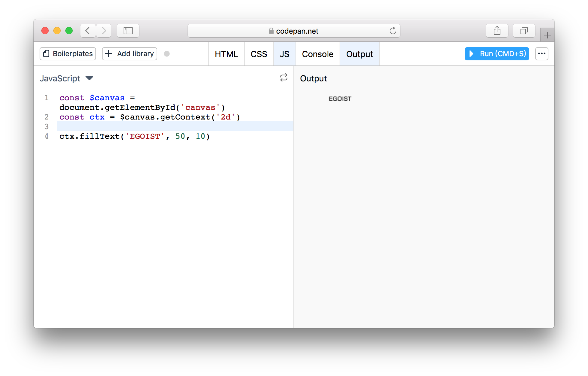Image resolution: width=588 pixels, height=376 pixels.
Task: Open the Safari share icon
Action: (x=497, y=31)
